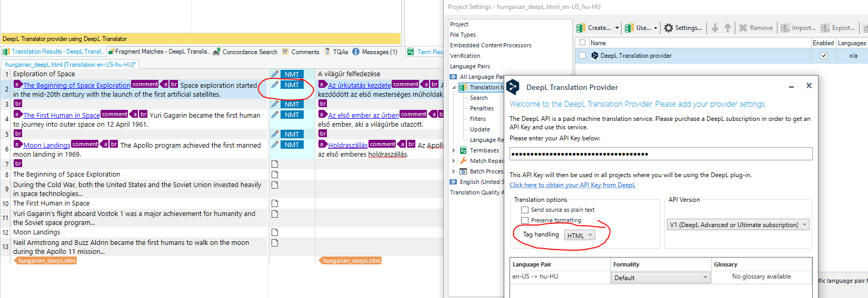
Task: Click the untranslated status icon for plain 'The First Human in Space' segment
Action: click(x=275, y=203)
